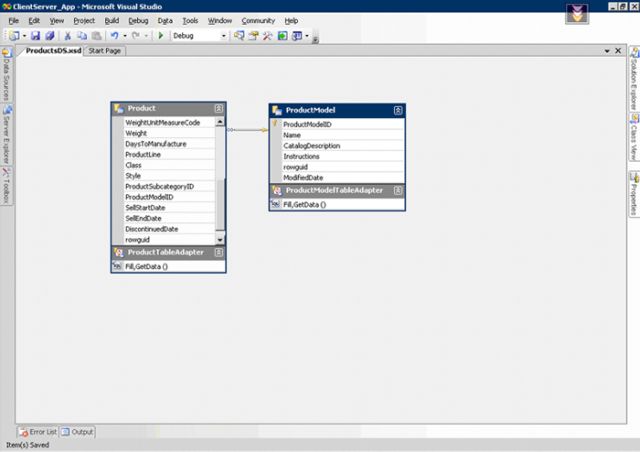Open the Data Sources side panel

coord(7,74)
